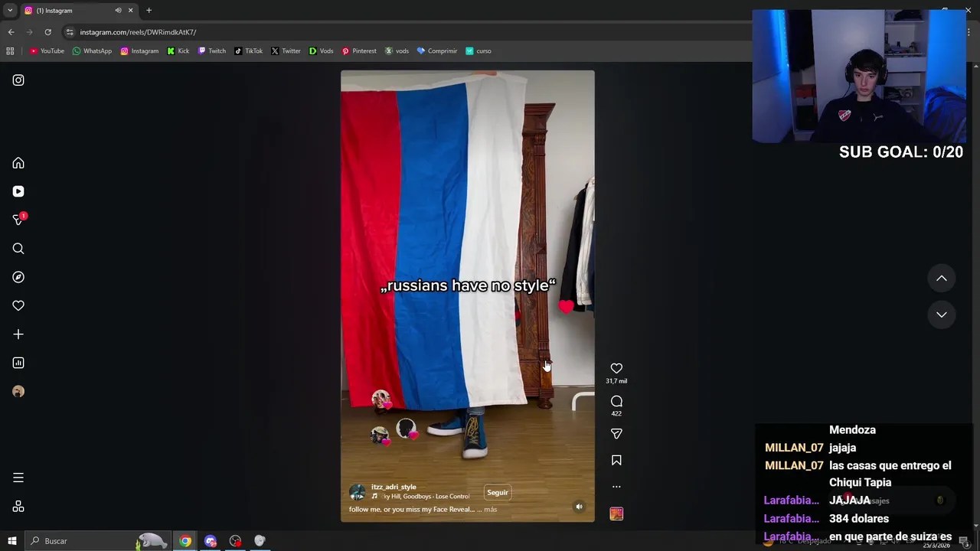Viewport: 980px width, 551px height.
Task: Open the curso bookmark
Action: (x=479, y=51)
